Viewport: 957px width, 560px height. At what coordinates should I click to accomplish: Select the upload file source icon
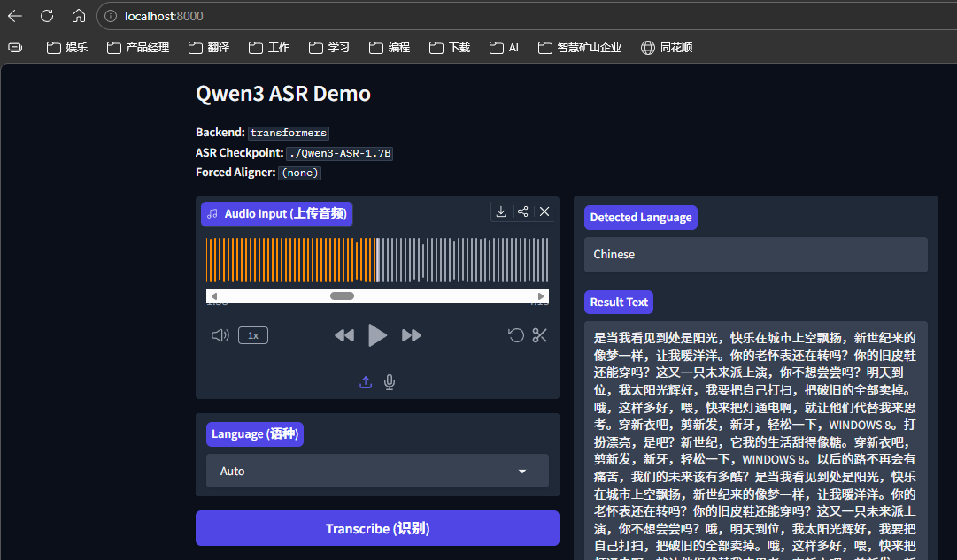coord(366,382)
